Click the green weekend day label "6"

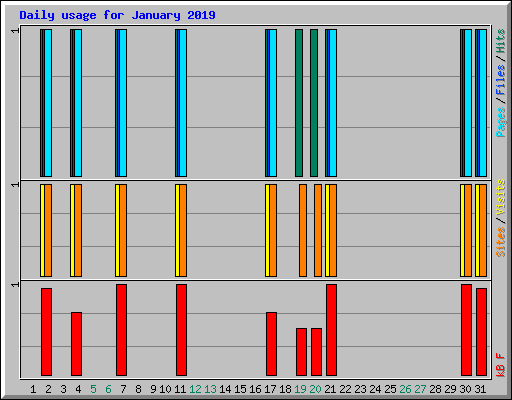pos(108,389)
